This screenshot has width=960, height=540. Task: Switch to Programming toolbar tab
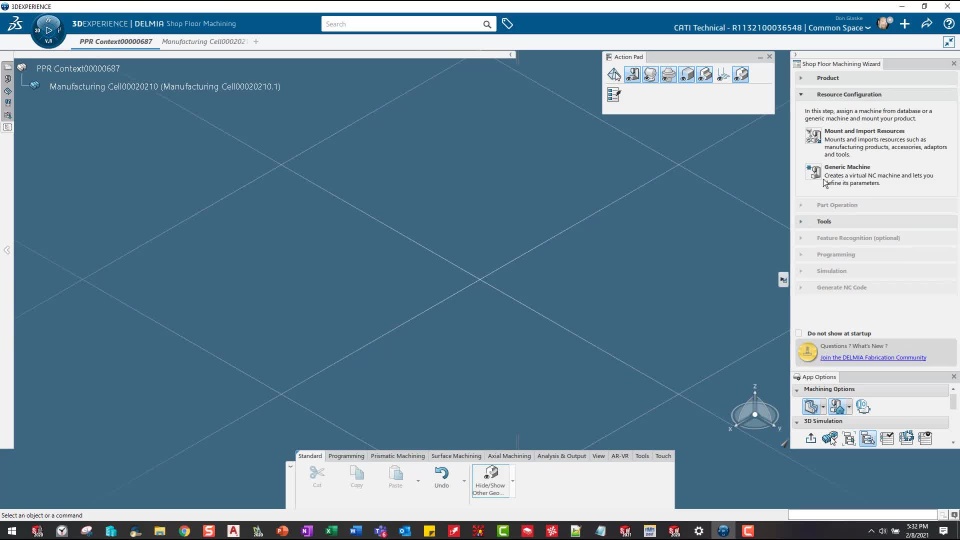point(346,456)
